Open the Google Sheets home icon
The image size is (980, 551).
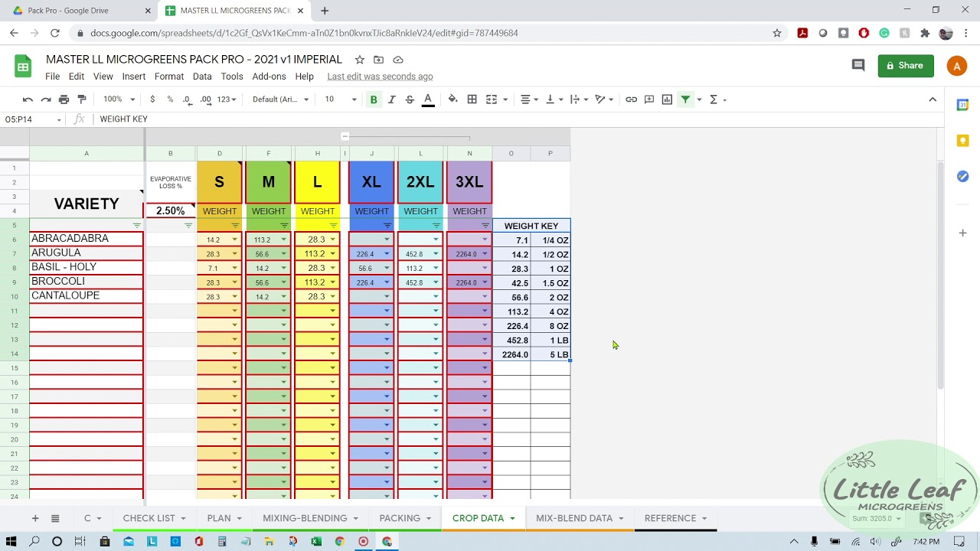(x=23, y=67)
